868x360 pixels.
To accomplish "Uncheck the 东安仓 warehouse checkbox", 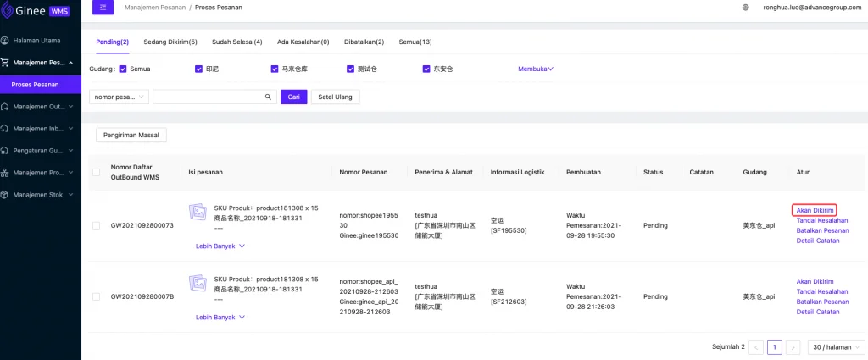I will 426,69.
